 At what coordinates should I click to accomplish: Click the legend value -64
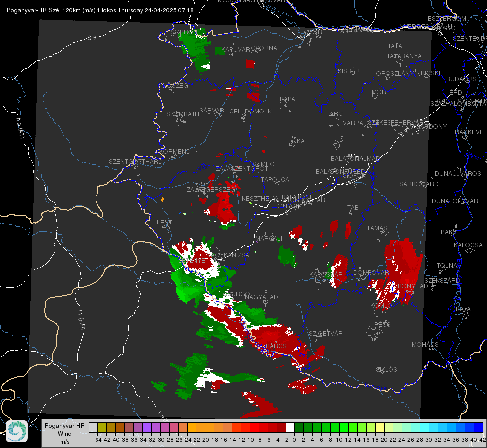pyautogui.click(x=97, y=440)
